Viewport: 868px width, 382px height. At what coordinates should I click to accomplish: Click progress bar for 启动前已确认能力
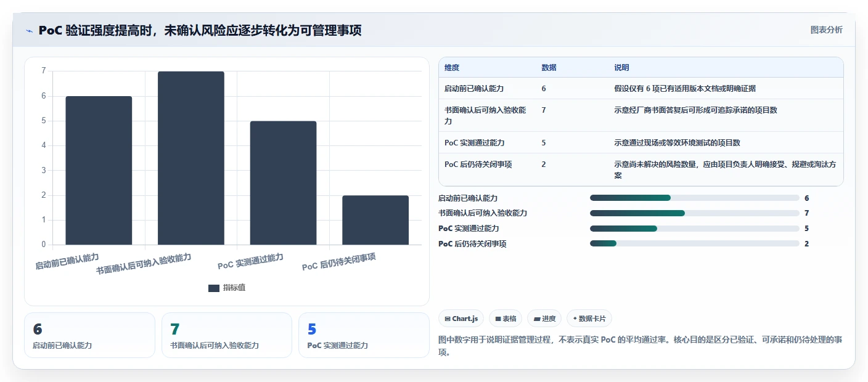click(695, 198)
